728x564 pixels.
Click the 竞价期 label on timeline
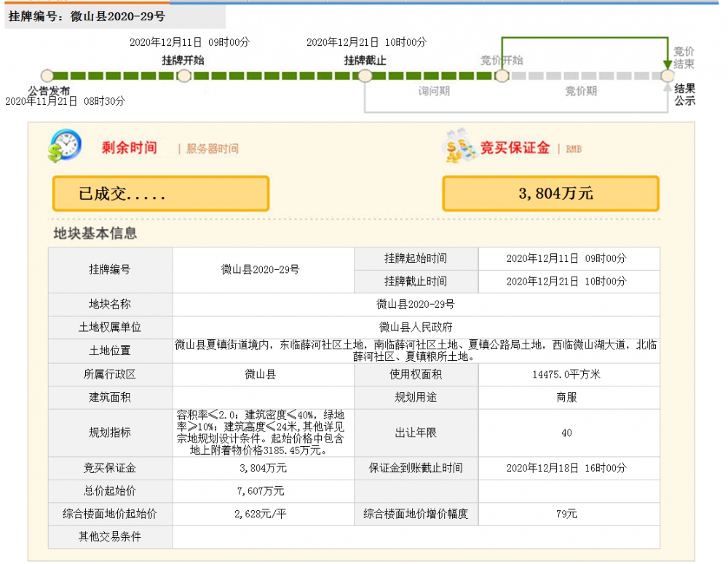[x=581, y=91]
